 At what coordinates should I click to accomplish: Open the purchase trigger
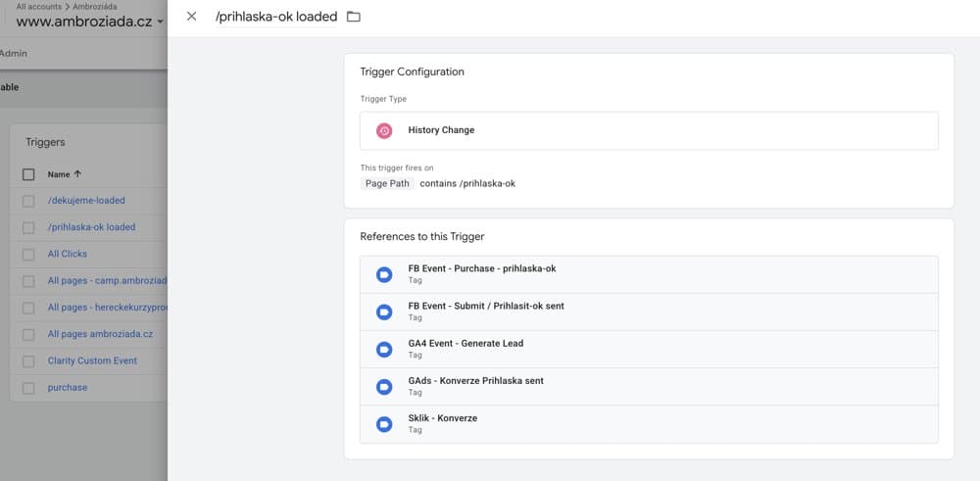coord(68,388)
